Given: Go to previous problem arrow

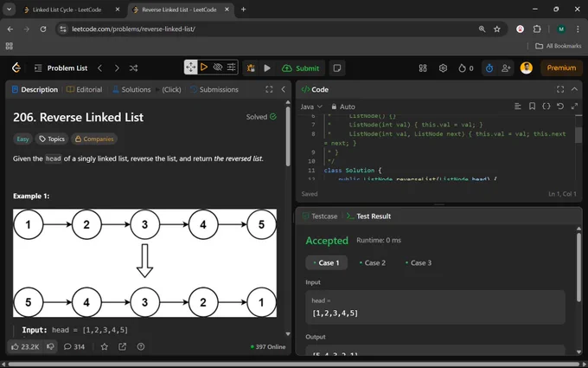Looking at the screenshot, I should 99,68.
